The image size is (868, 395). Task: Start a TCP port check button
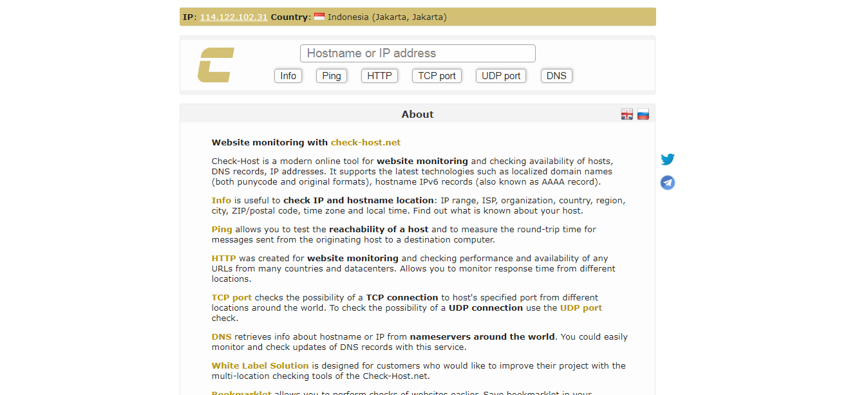coord(437,76)
